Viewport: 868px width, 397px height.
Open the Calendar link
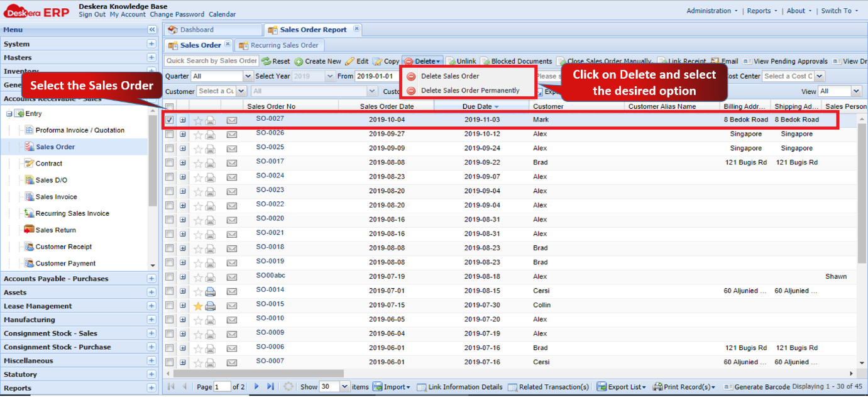[x=222, y=14]
